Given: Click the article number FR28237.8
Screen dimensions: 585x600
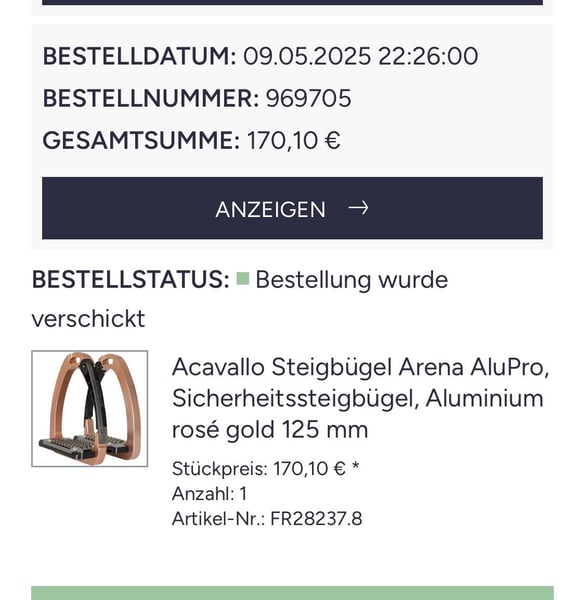Looking at the screenshot, I should click(x=316, y=519).
